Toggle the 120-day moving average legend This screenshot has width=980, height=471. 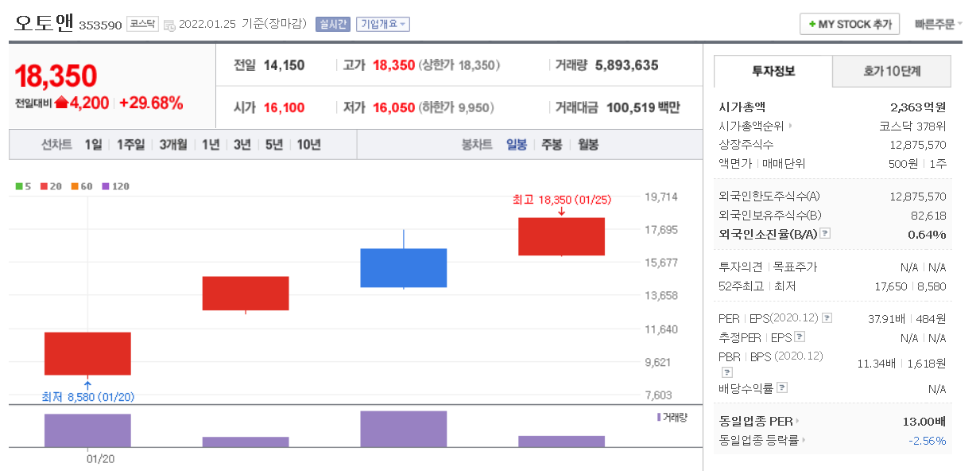tap(116, 186)
